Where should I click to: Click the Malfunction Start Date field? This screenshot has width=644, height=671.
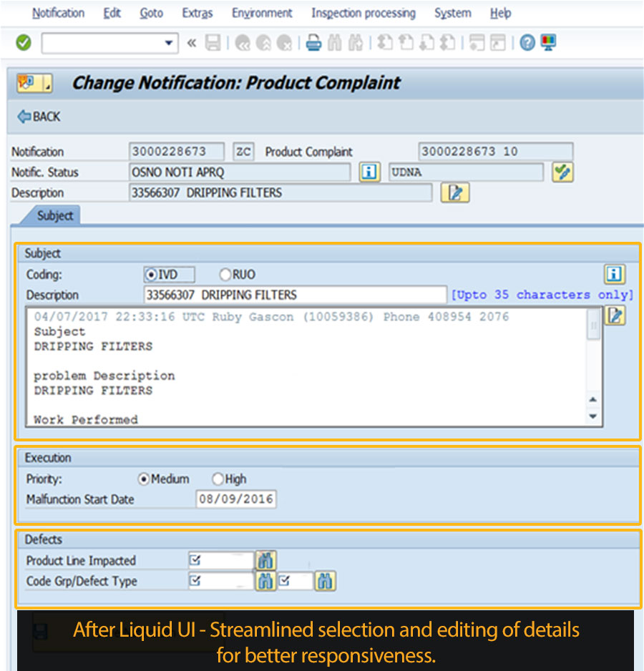pos(235,499)
